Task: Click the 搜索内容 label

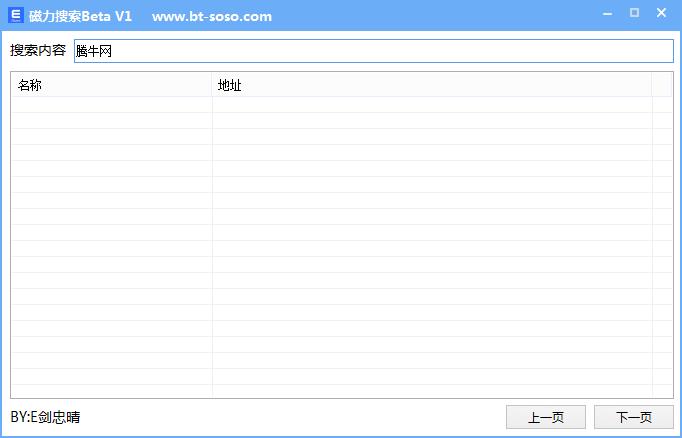Action: point(38,51)
